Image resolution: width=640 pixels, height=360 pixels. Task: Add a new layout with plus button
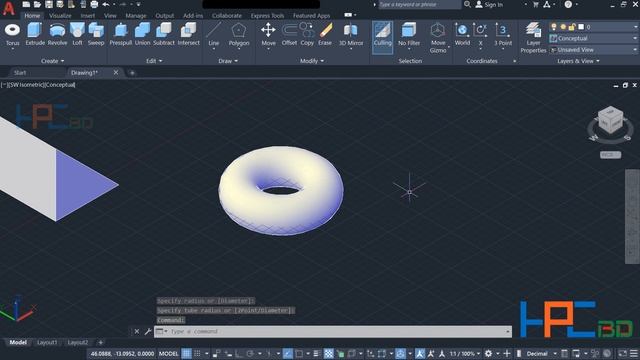click(x=100, y=342)
